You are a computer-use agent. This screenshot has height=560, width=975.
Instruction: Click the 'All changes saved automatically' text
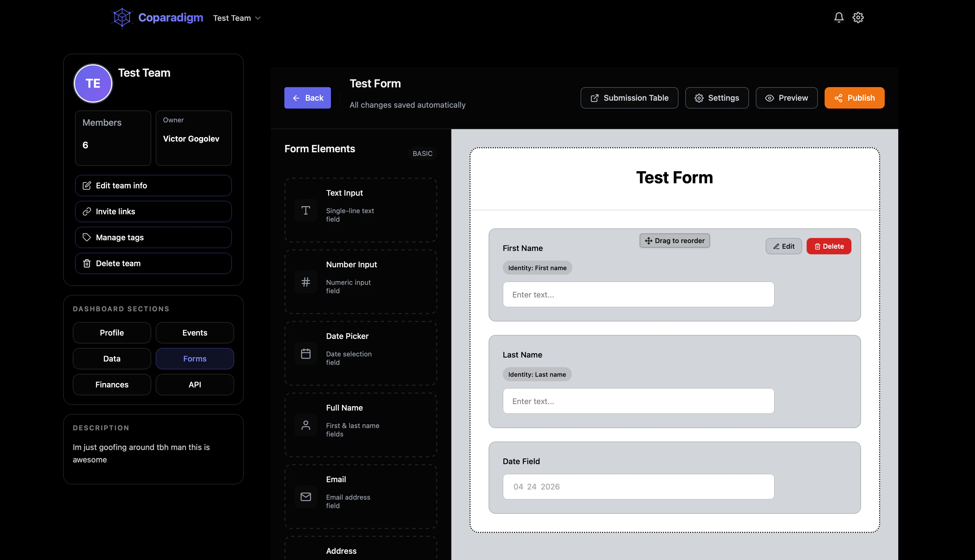point(407,105)
